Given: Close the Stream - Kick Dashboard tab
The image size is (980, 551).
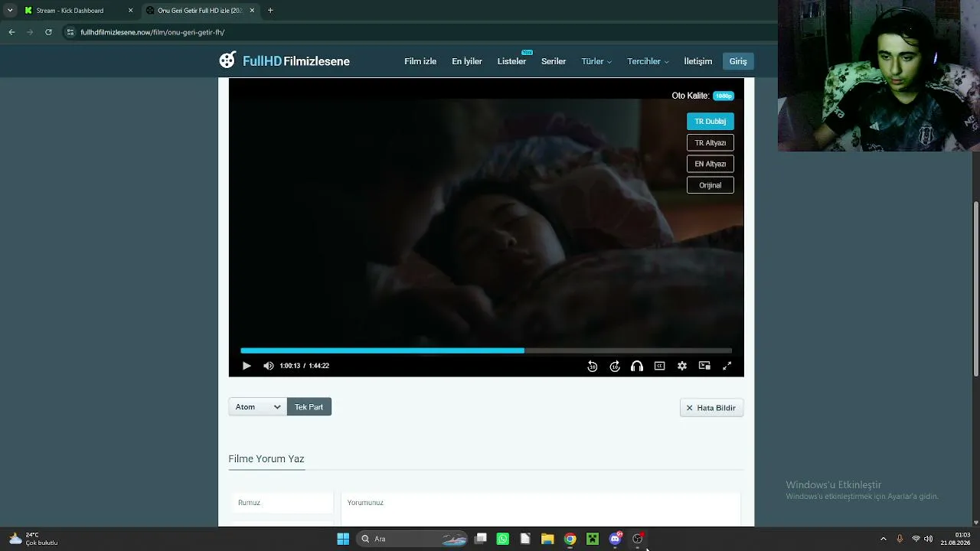Looking at the screenshot, I should [130, 11].
